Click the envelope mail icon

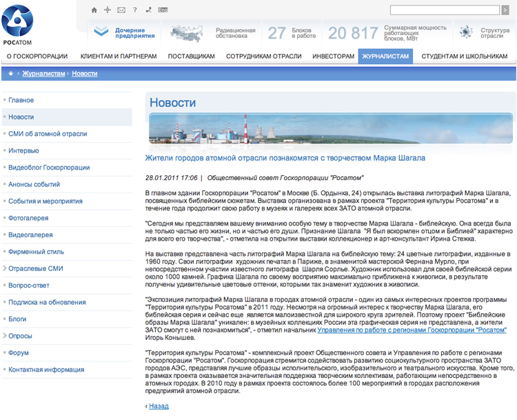pos(121,10)
